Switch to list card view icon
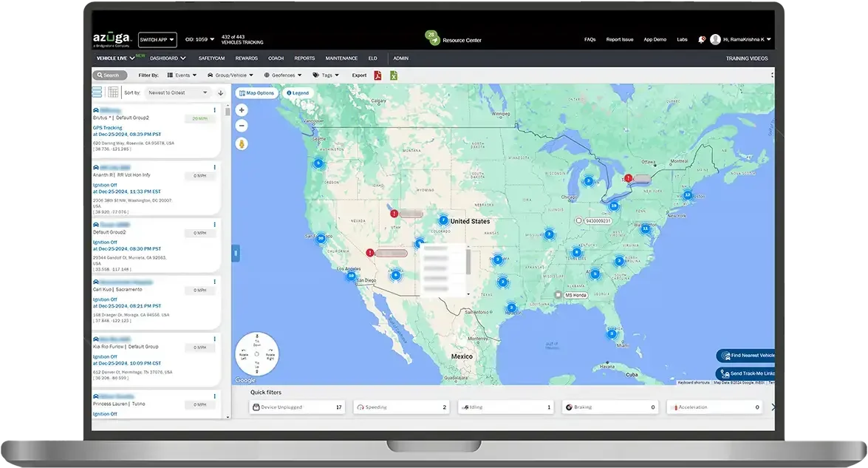Viewport: 868px width, 468px height. pyautogui.click(x=98, y=92)
